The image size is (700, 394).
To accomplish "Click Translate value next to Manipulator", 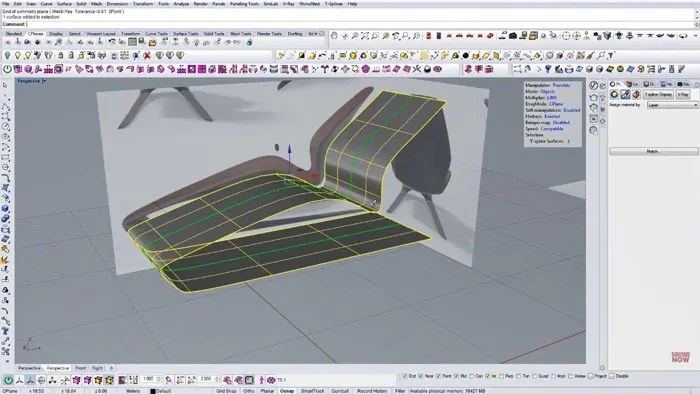I will pyautogui.click(x=561, y=85).
